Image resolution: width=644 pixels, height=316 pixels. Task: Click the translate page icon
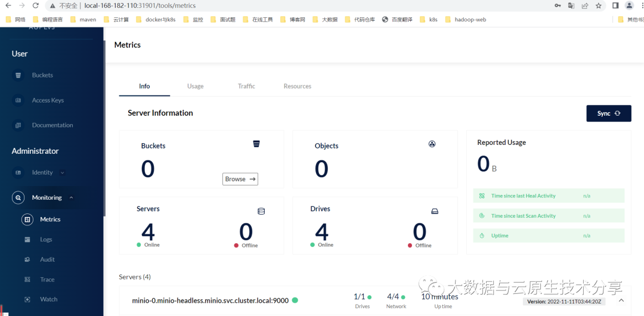tap(571, 6)
